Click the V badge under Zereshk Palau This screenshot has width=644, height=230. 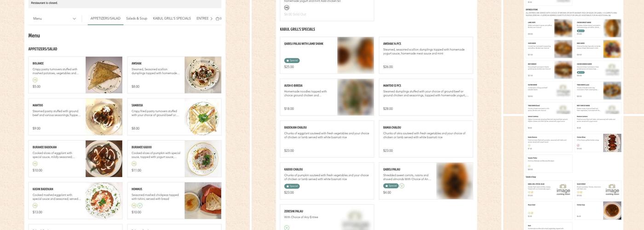click(x=287, y=227)
